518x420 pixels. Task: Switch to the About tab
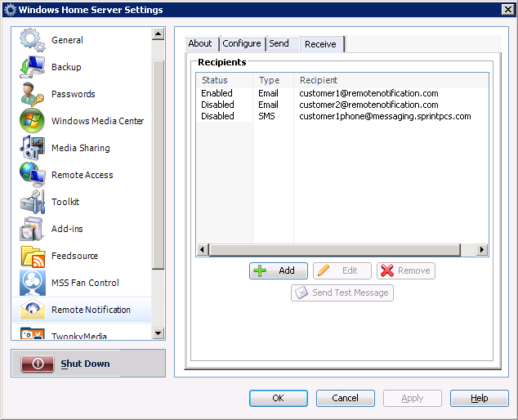pos(202,43)
